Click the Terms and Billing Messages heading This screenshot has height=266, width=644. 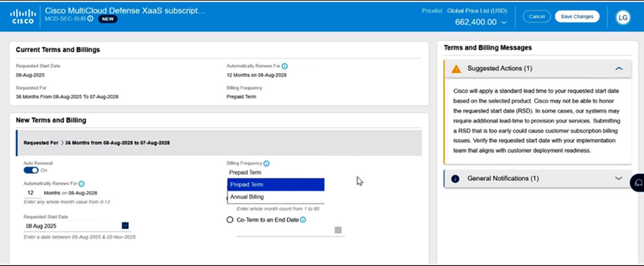click(x=488, y=48)
